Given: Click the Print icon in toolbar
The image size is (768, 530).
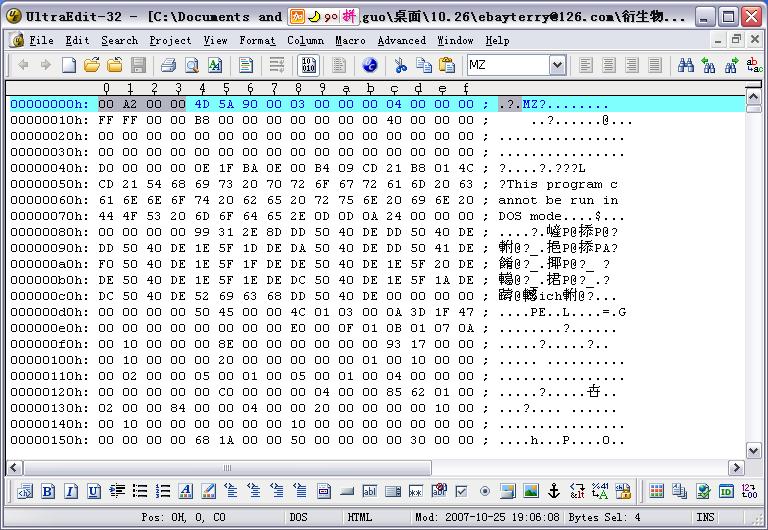Looking at the screenshot, I should click(x=168, y=65).
